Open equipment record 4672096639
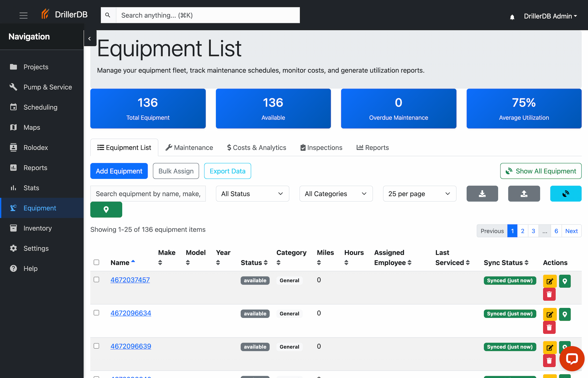Viewport: 588px width, 378px height. coord(131,346)
